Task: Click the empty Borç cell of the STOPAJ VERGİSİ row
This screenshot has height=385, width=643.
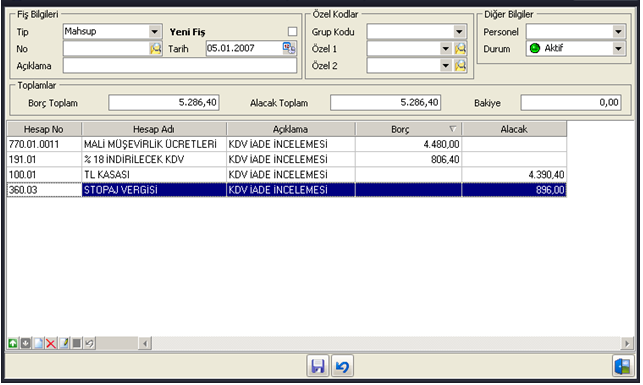Action: (x=408, y=190)
